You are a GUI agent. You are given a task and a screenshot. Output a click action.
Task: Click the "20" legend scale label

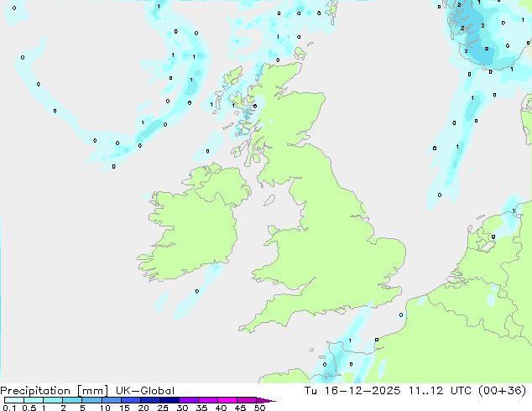pyautogui.click(x=143, y=408)
